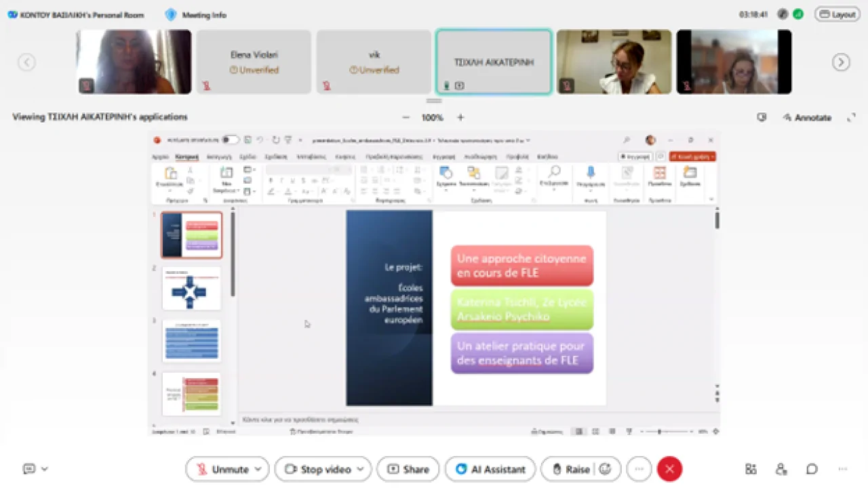Image resolution: width=868 pixels, height=488 pixels.
Task: Open the chat panel icon
Action: click(x=812, y=469)
